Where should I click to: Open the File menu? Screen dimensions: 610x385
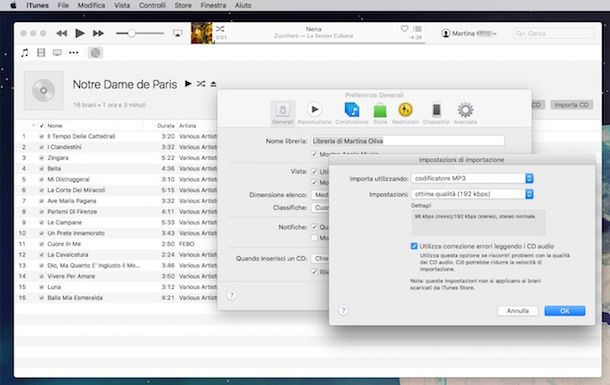click(x=63, y=5)
